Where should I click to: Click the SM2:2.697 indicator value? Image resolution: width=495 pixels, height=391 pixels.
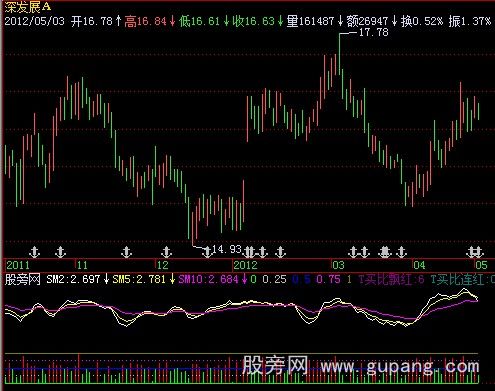coord(73,279)
